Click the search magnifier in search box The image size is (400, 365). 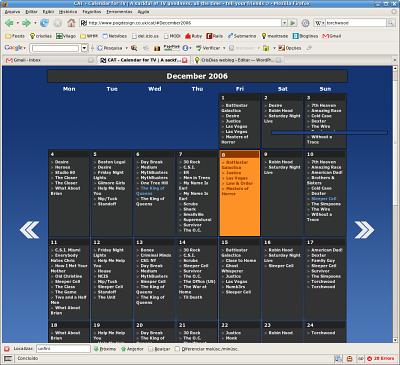[x=391, y=23]
